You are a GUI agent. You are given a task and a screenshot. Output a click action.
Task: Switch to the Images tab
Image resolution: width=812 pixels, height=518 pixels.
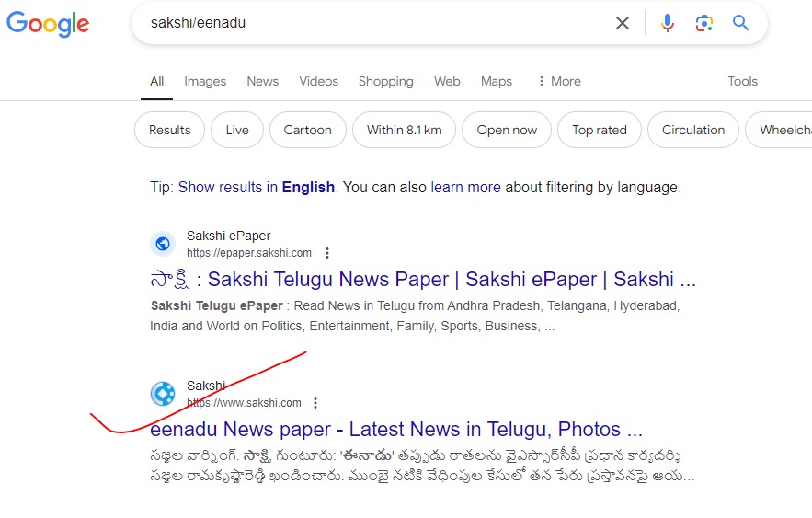tap(205, 81)
